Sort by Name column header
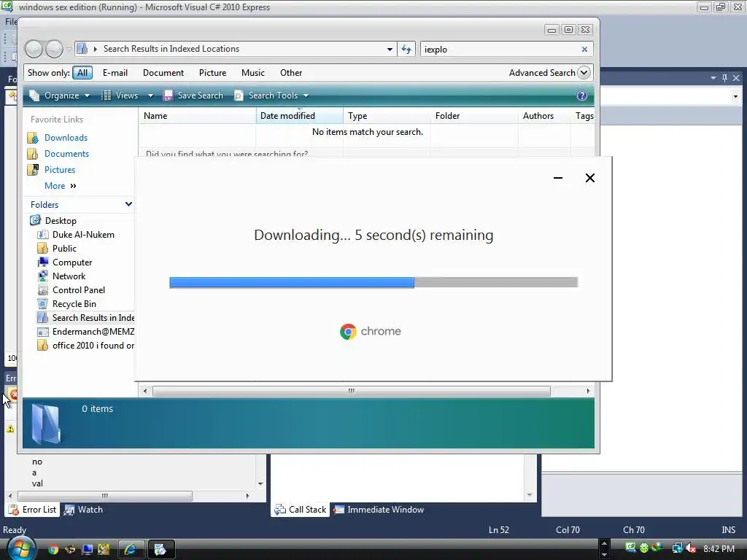Viewport: 747px width, 560px height. pos(197,116)
